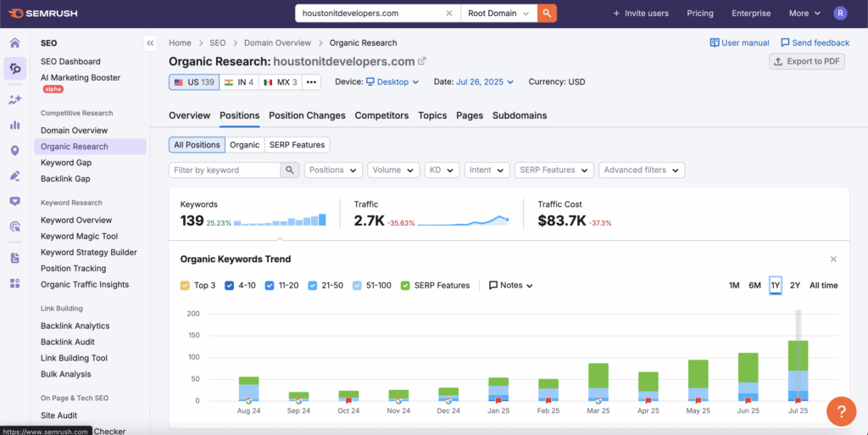
Task: Open the Root Domain dropdown
Action: (498, 14)
